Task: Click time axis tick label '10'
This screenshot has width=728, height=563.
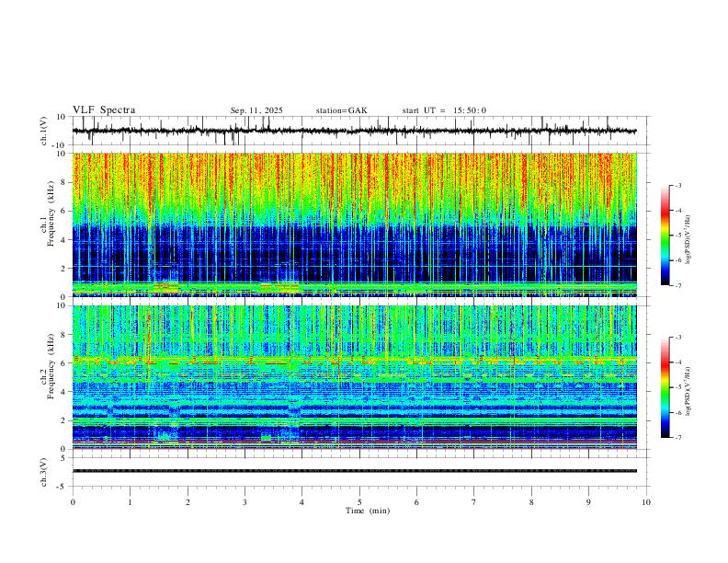Action: 646,502
